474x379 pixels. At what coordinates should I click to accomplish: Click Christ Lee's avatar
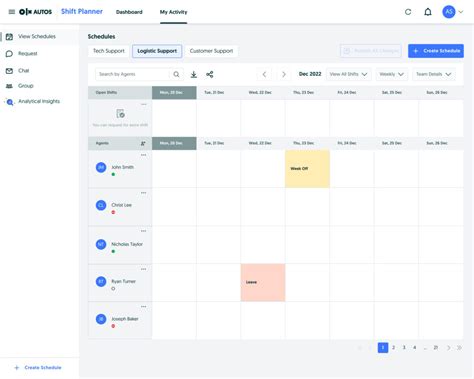(101, 205)
